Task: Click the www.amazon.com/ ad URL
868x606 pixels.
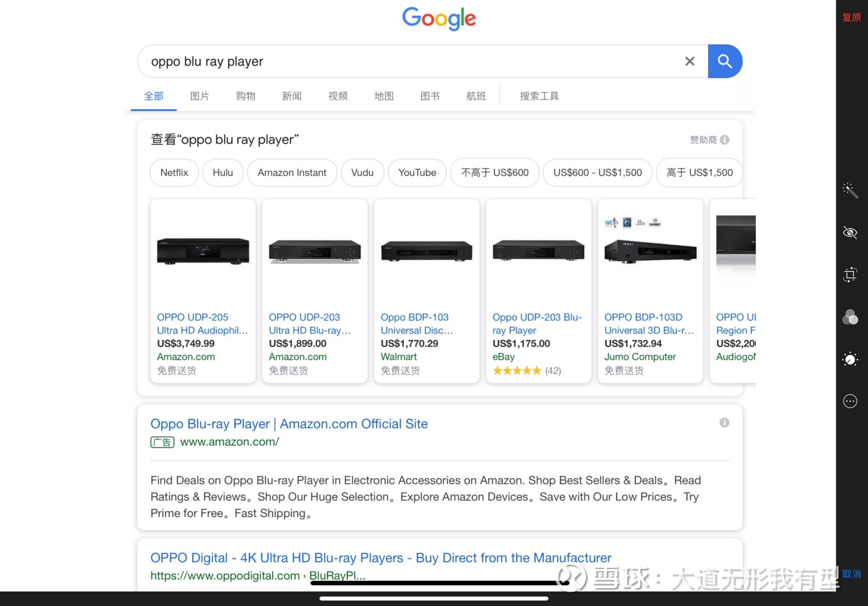Action: [x=230, y=442]
